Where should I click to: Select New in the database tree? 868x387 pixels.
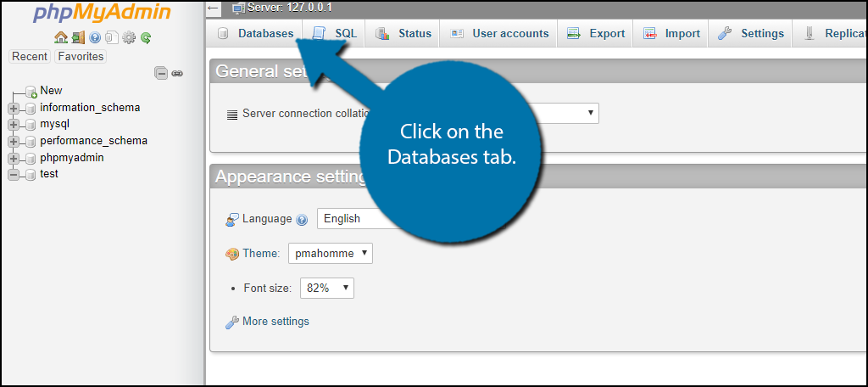pos(51,90)
